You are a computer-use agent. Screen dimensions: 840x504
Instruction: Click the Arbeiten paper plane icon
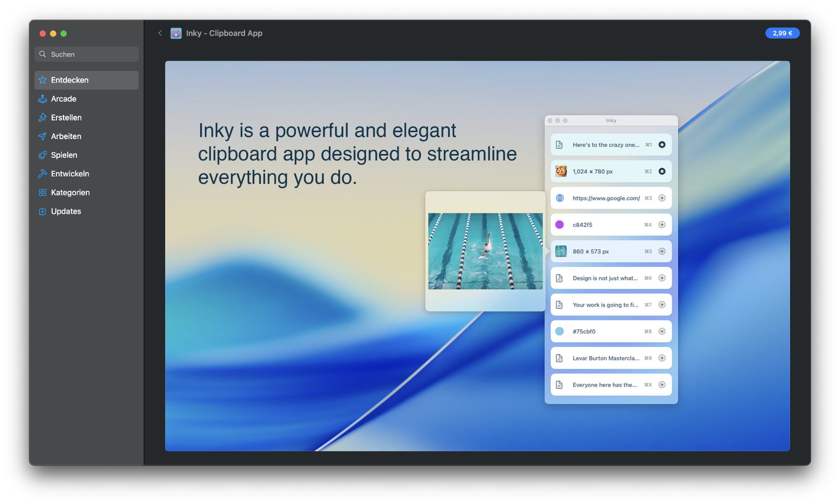coord(42,136)
